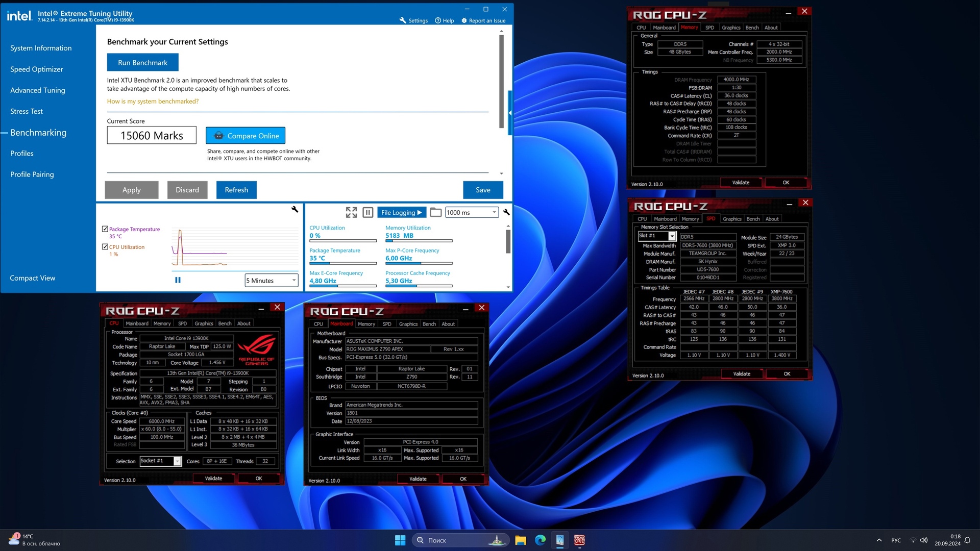Screen dimensions: 980x551
Task: Click the Memory Utilization level bar
Action: point(419,241)
